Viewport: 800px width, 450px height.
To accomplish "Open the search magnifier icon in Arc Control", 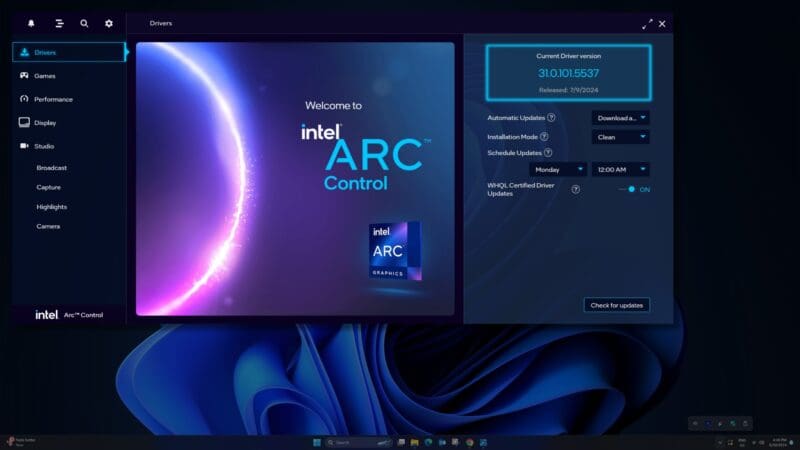I will (84, 23).
